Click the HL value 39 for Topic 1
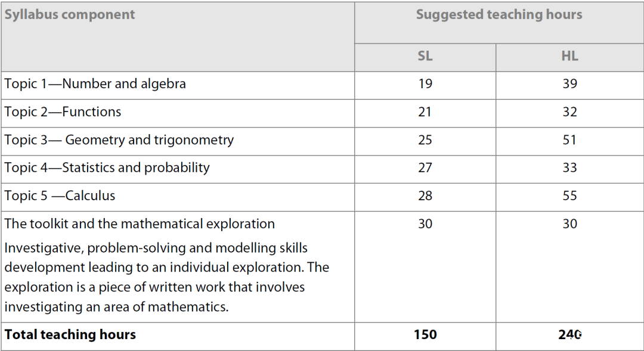This screenshot has width=644, height=351. tap(569, 84)
